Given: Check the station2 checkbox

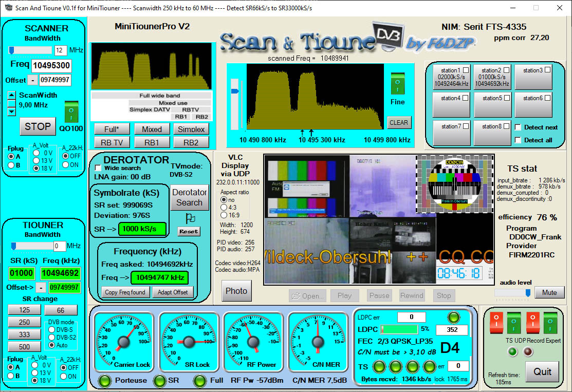Looking at the screenshot, I should (x=506, y=70).
